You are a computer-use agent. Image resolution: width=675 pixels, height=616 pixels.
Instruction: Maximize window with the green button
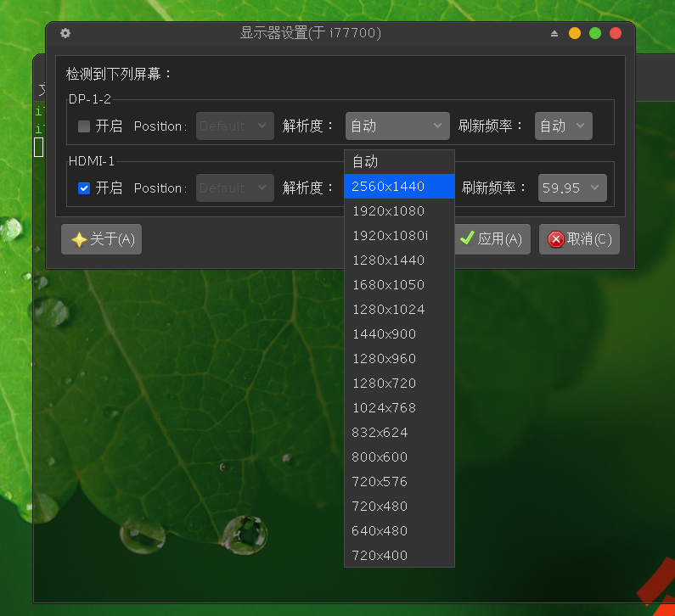tap(595, 33)
